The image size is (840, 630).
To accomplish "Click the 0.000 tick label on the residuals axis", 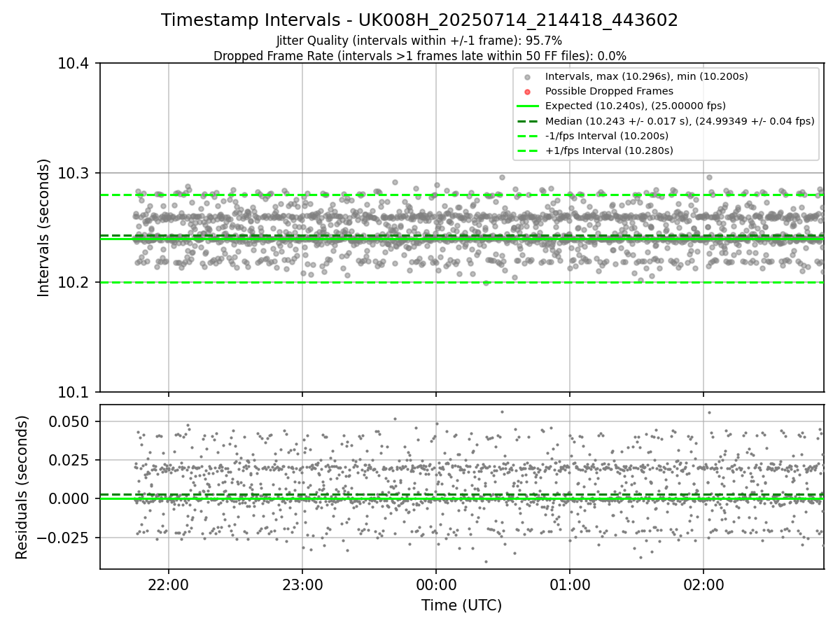I will tap(69, 498).
